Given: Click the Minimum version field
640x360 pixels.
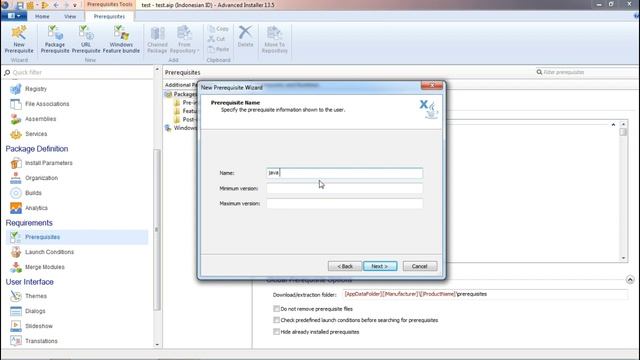Looking at the screenshot, I should click(x=344, y=189).
